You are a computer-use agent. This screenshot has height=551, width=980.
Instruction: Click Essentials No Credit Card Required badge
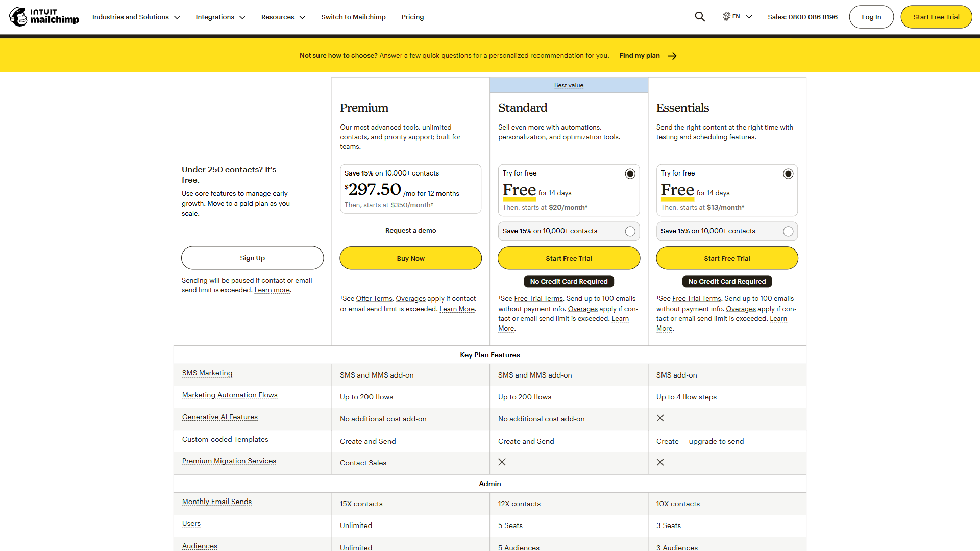(x=727, y=282)
